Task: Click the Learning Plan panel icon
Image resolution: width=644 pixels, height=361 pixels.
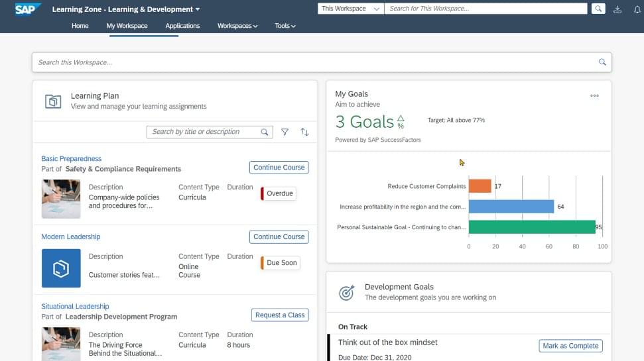Action: coord(53,101)
